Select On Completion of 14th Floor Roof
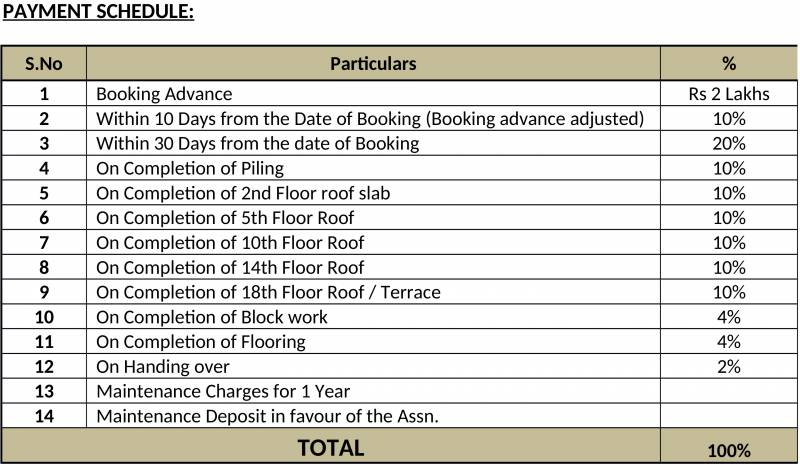The image size is (800, 465). click(x=230, y=268)
